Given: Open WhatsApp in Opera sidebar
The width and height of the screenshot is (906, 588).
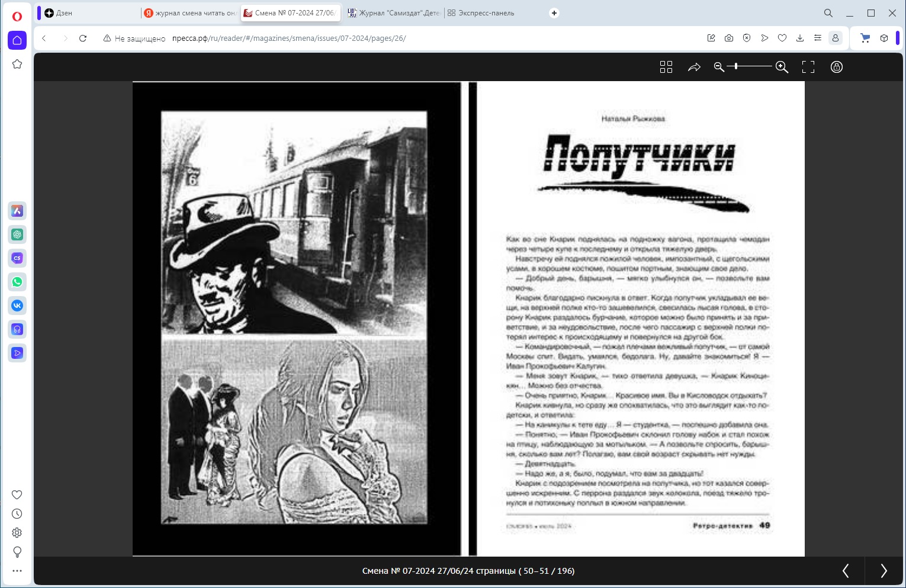Looking at the screenshot, I should (17, 282).
